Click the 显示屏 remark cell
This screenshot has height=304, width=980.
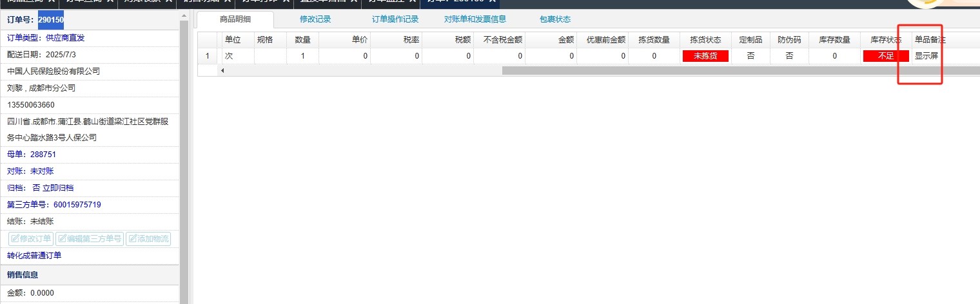point(926,56)
